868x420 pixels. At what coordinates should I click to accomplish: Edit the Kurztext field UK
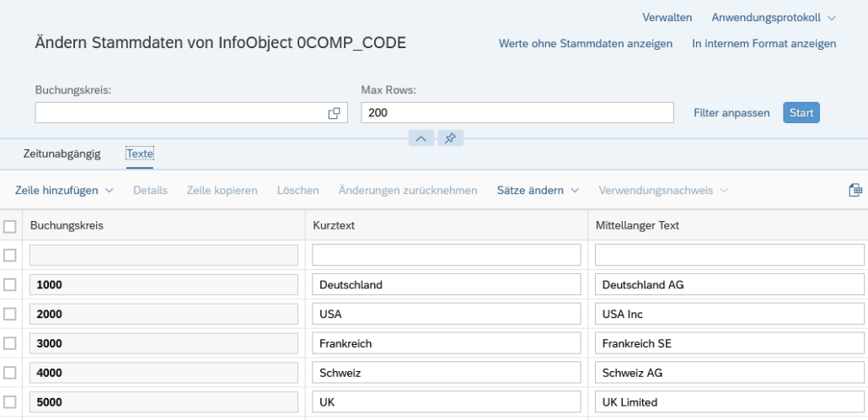446,402
